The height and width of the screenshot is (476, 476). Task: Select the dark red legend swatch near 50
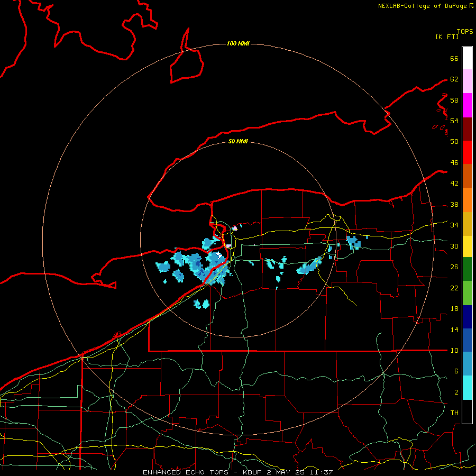coord(467,129)
